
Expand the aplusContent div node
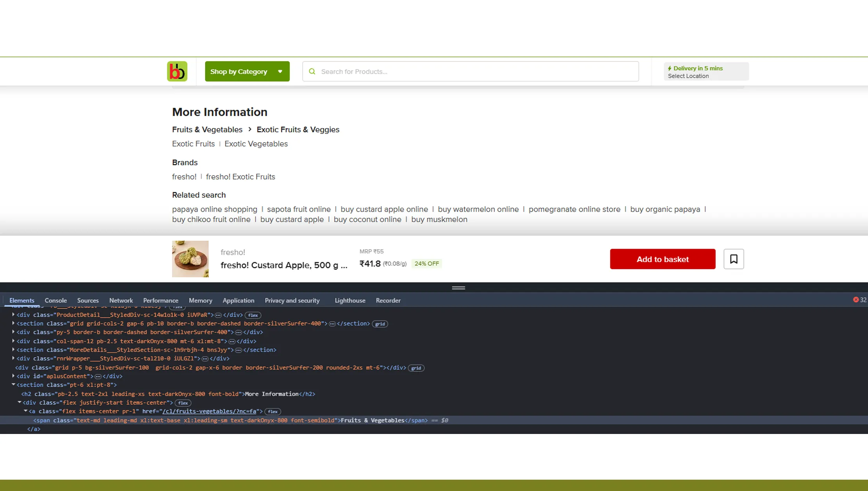[13, 376]
